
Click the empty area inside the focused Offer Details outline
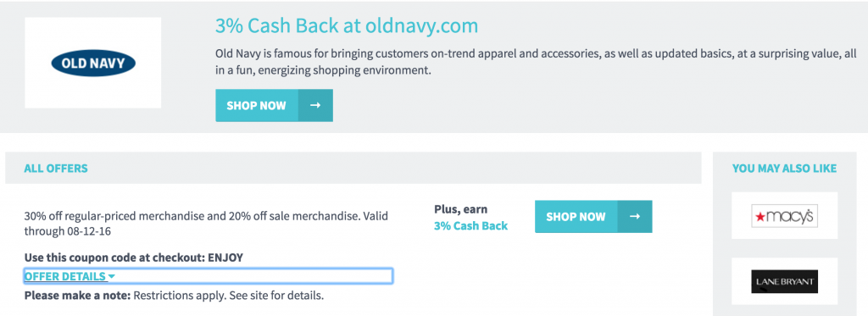tap(253, 276)
